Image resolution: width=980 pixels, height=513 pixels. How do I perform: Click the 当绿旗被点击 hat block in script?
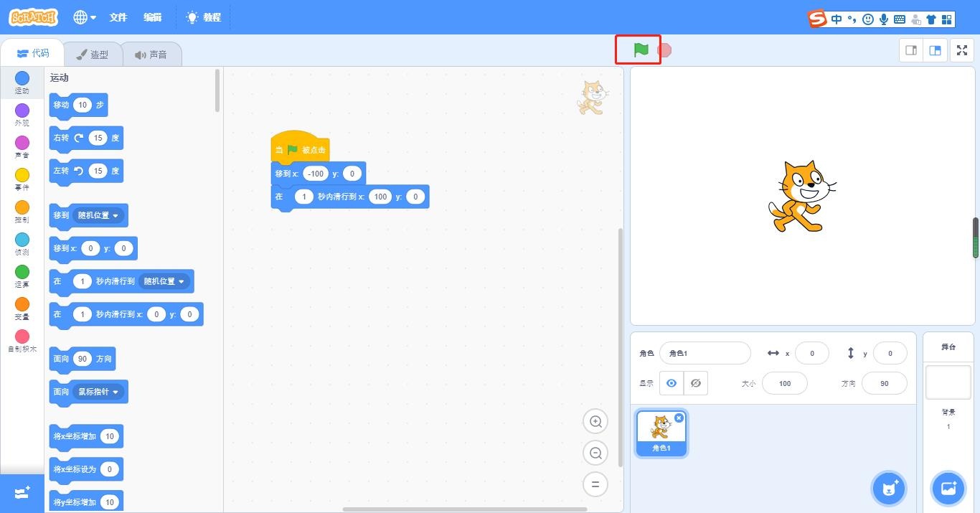pyautogui.click(x=300, y=147)
